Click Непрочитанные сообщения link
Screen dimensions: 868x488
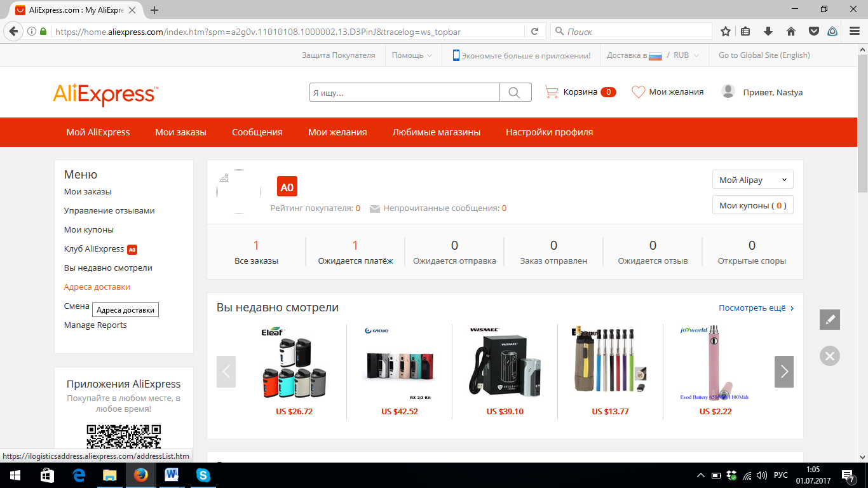point(438,208)
